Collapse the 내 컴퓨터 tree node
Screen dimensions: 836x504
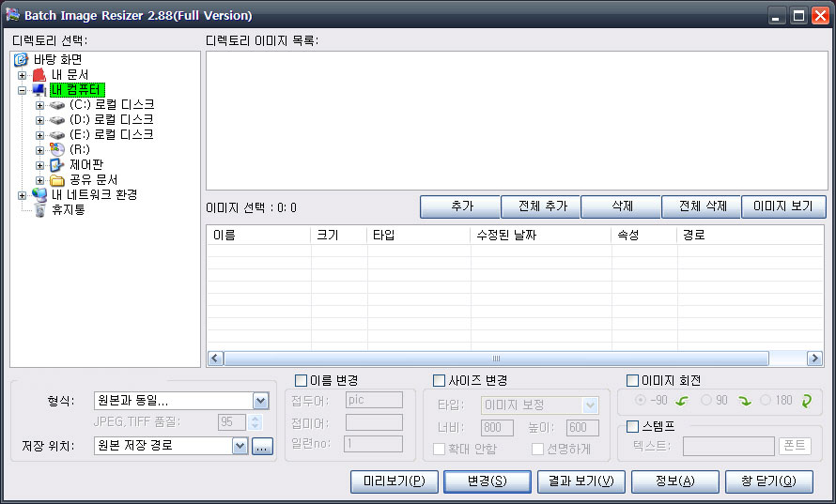click(22, 90)
